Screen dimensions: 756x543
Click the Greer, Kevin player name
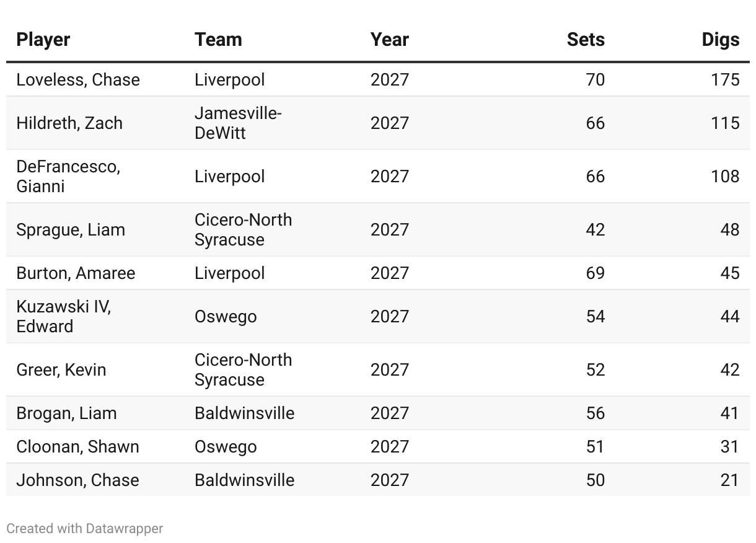(61, 369)
